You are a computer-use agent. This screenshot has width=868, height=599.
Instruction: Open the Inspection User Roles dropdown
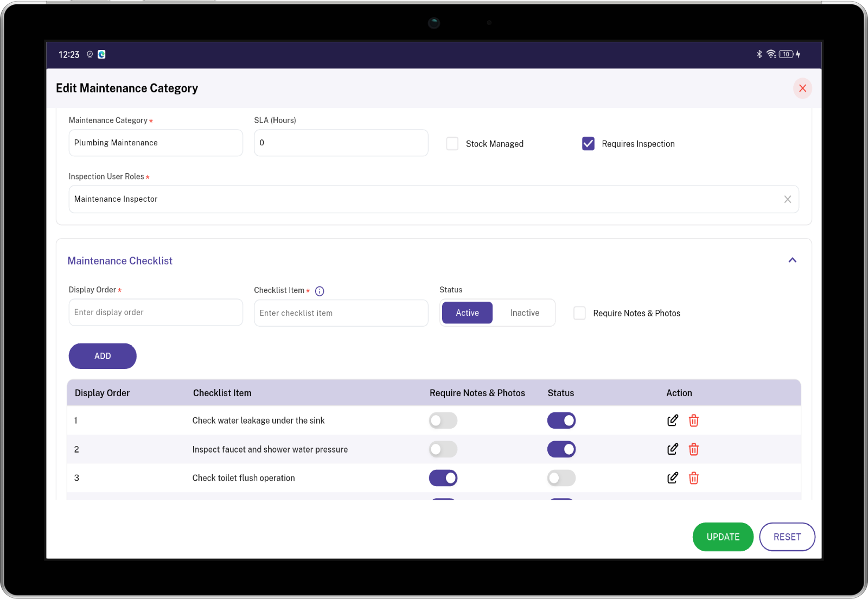coord(433,199)
